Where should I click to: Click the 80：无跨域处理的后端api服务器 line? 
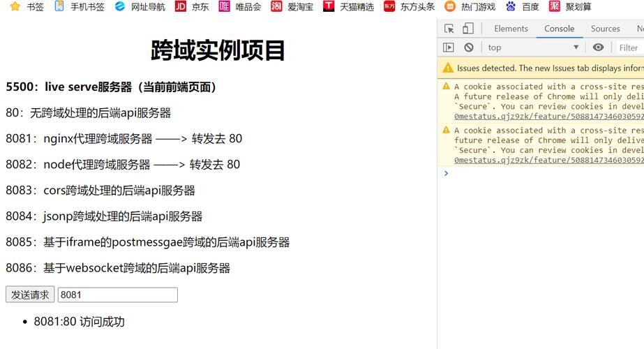pos(89,112)
